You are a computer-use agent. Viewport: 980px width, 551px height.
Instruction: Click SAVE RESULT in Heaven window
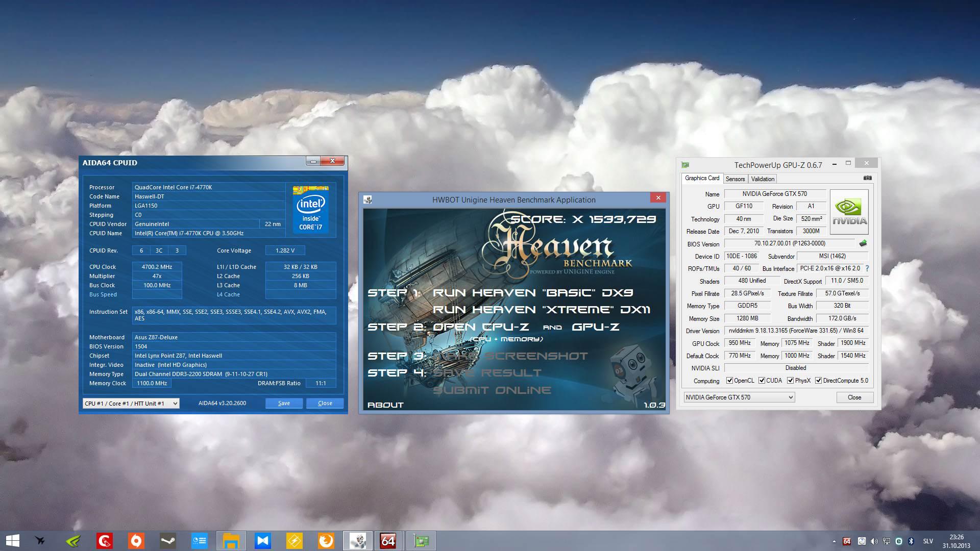click(x=487, y=373)
